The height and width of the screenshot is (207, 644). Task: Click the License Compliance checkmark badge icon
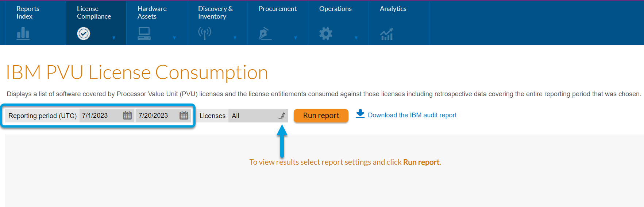pyautogui.click(x=84, y=34)
